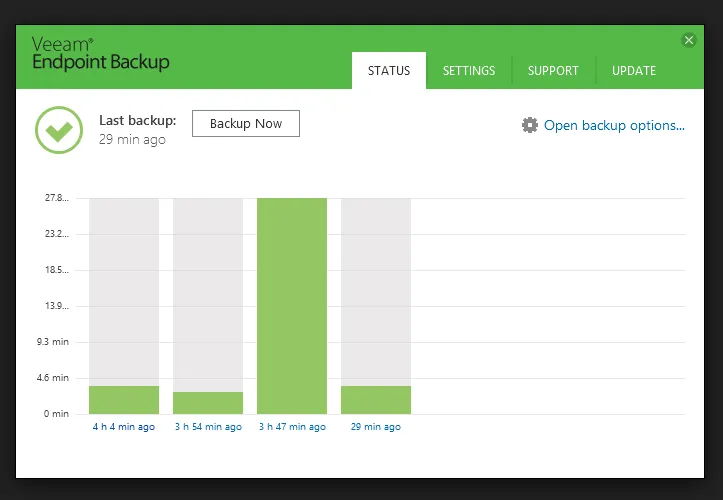Viewport: 723px width, 500px height.
Task: Click the '4.6 min' axis label
Action: tap(53, 378)
